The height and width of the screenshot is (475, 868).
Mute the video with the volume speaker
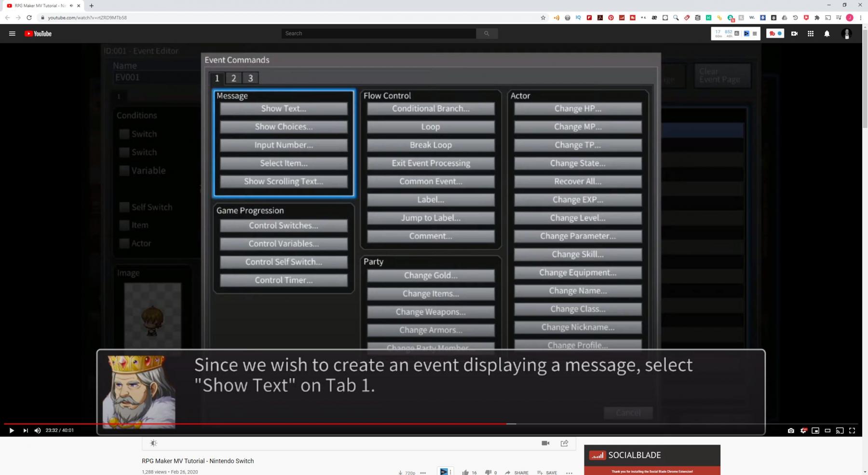tap(38, 431)
